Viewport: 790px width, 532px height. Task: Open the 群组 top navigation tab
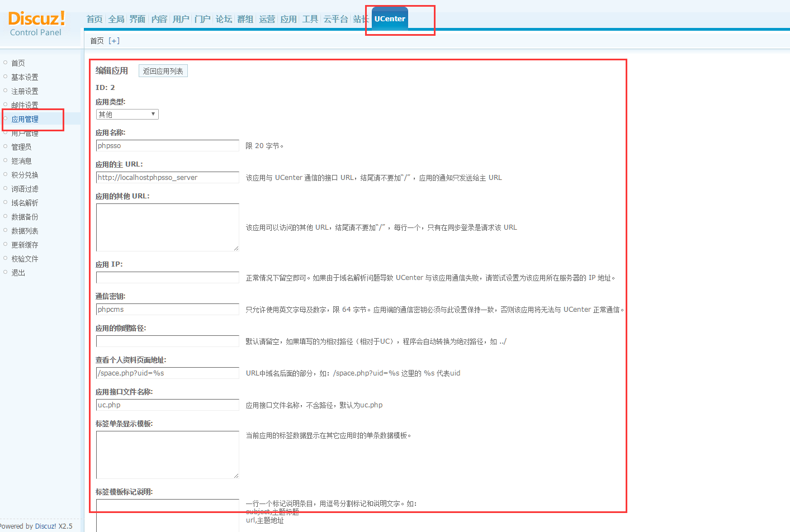click(245, 19)
